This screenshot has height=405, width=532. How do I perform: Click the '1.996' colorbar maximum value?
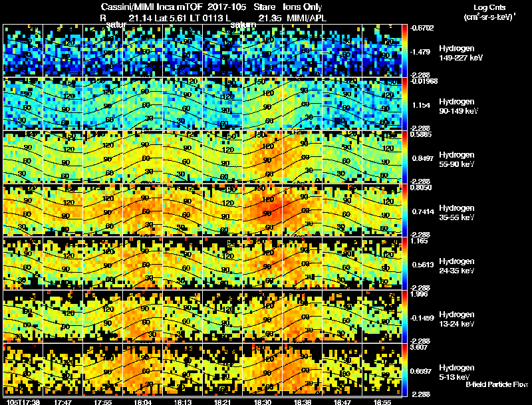(x=419, y=294)
